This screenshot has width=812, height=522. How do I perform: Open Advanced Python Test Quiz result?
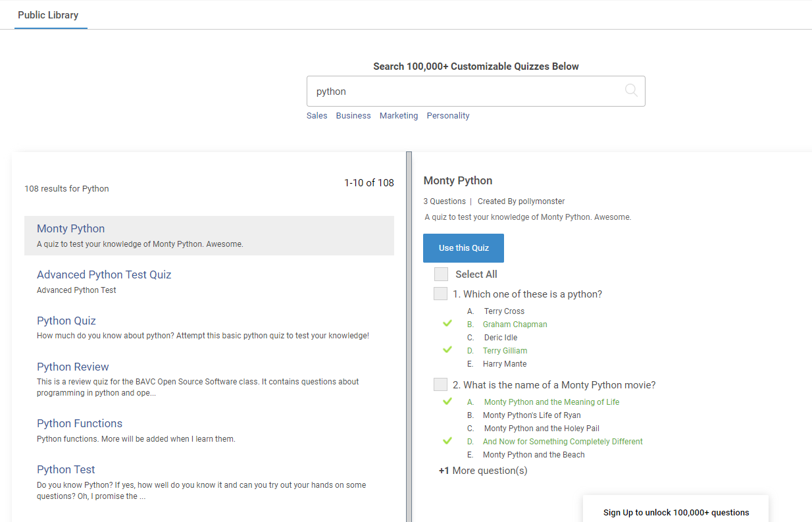tap(104, 274)
